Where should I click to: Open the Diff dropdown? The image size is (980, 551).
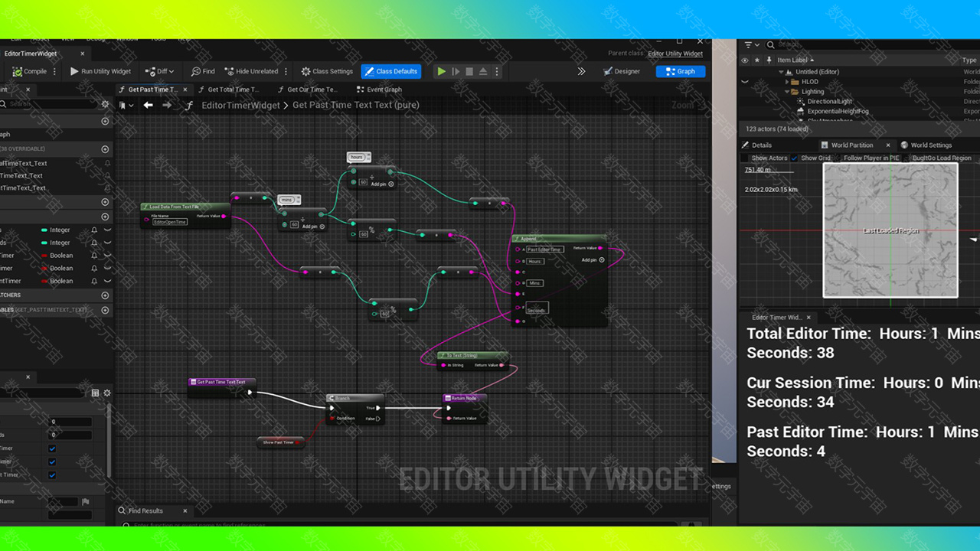point(160,71)
